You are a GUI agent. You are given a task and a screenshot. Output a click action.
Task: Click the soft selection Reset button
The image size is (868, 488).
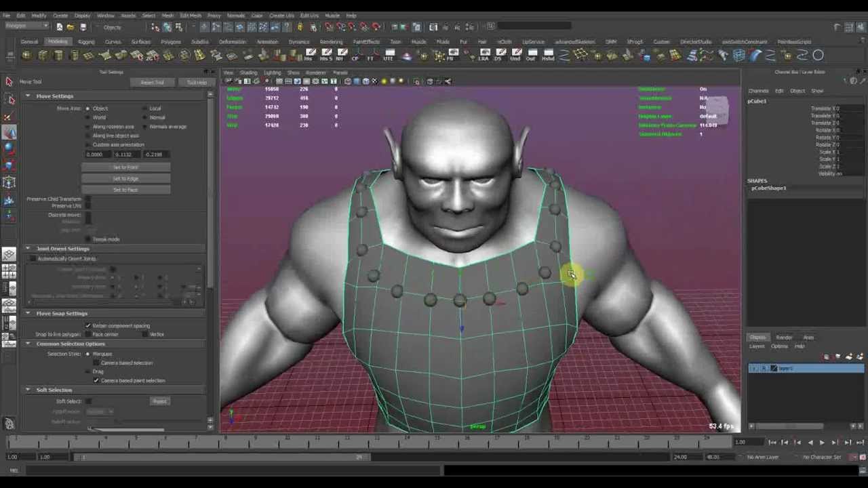[159, 402]
